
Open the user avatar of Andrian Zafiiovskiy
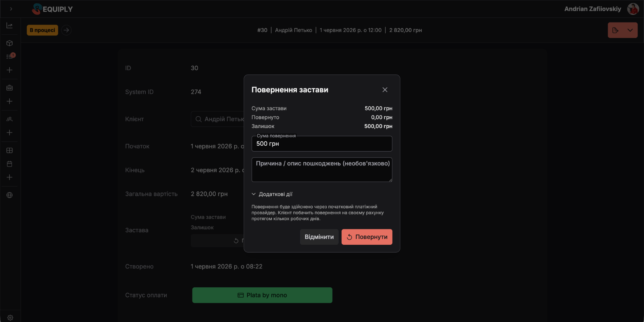pyautogui.click(x=633, y=9)
